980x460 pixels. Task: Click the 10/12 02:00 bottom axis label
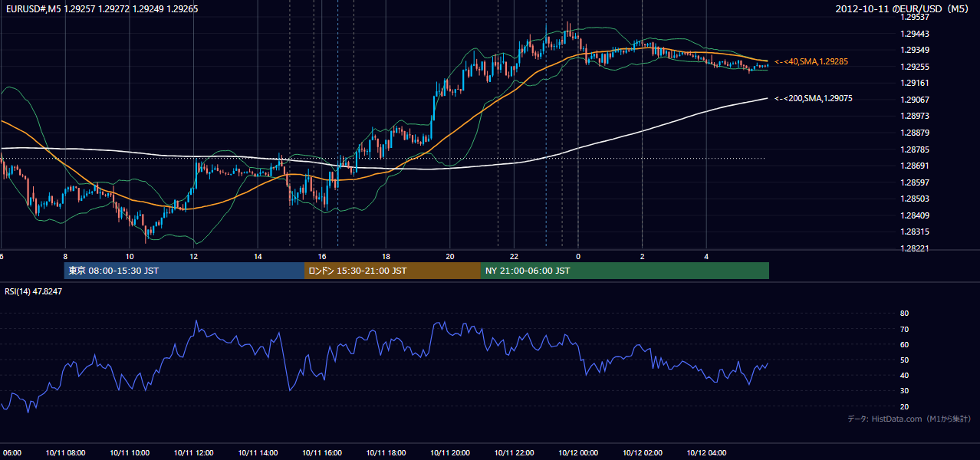(643, 453)
